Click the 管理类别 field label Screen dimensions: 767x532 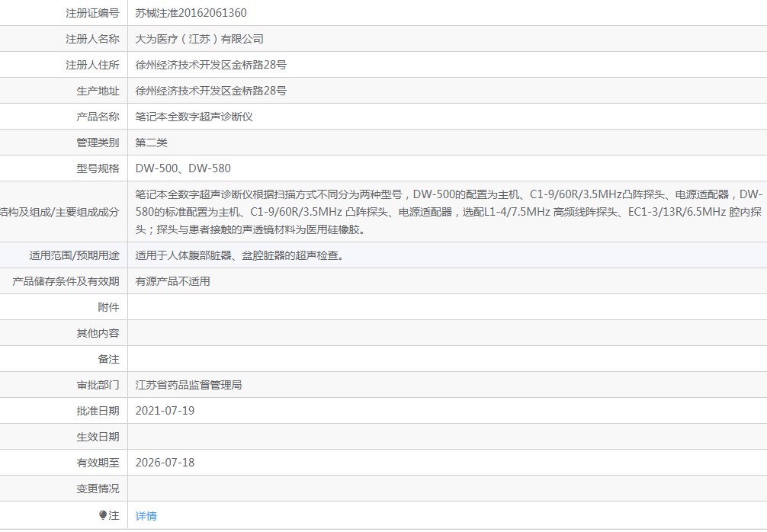pyautogui.click(x=98, y=143)
